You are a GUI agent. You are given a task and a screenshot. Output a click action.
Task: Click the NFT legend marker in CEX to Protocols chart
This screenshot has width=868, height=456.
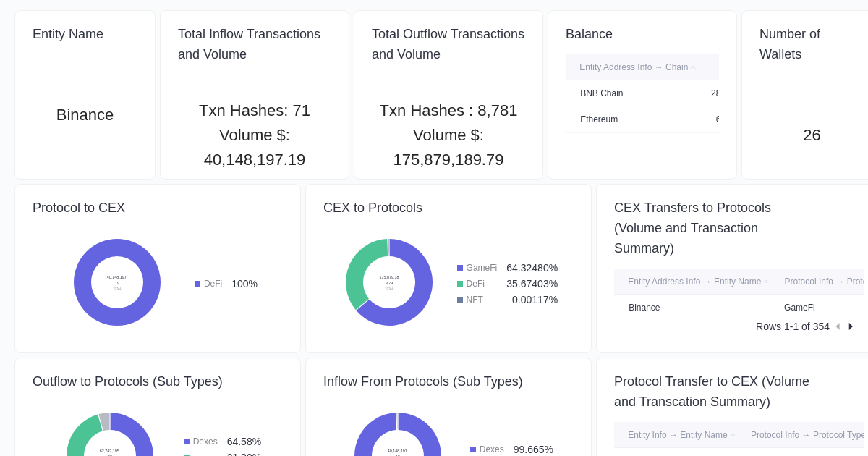[461, 300]
